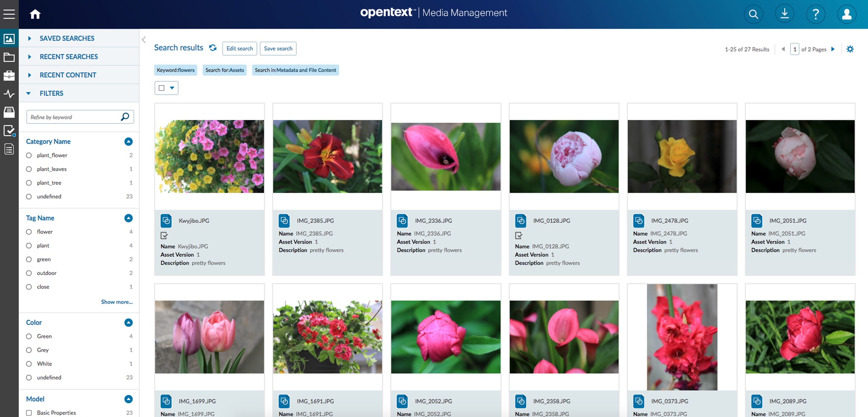Select the green tag filter

(x=29, y=259)
